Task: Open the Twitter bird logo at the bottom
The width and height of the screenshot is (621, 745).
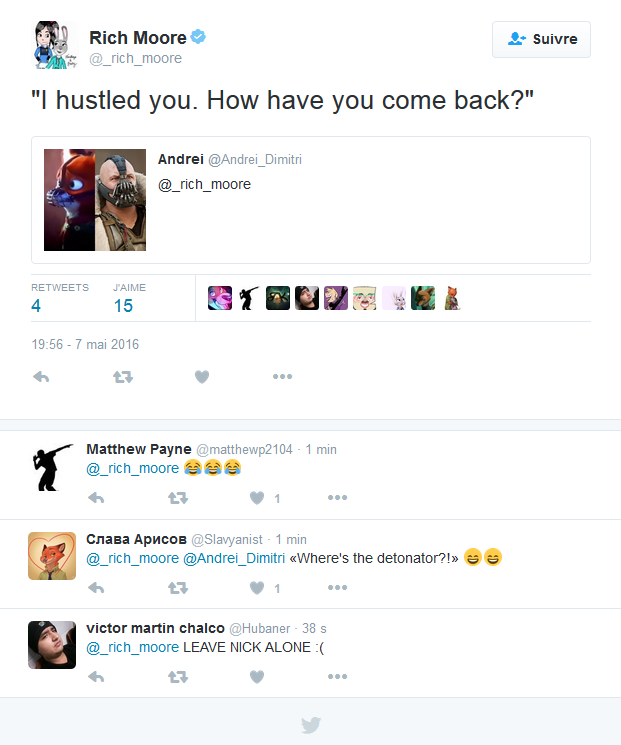Action: tap(311, 725)
